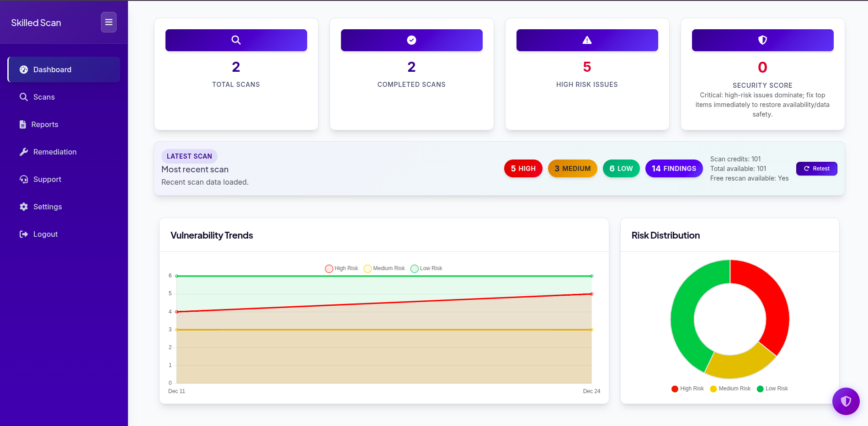The image size is (868, 426).
Task: Click the shield icon on Security Score card
Action: pyautogui.click(x=762, y=40)
